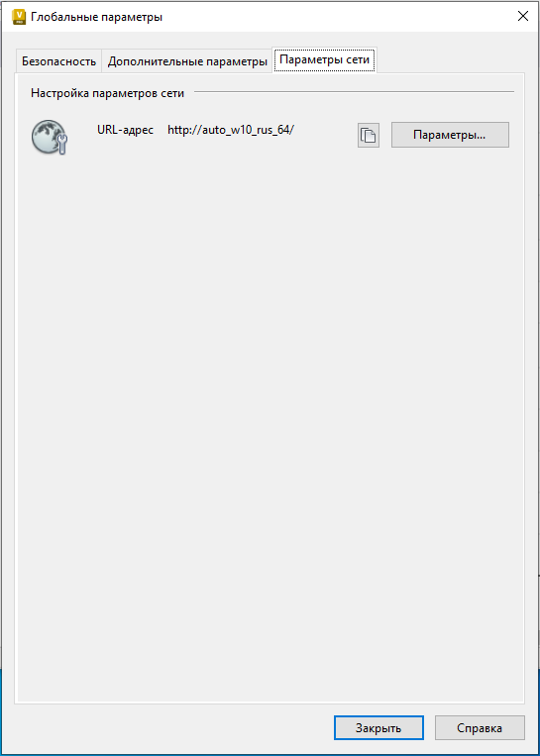This screenshot has height=756, width=540.
Task: Click the URL-адрес label
Action: [x=126, y=130]
